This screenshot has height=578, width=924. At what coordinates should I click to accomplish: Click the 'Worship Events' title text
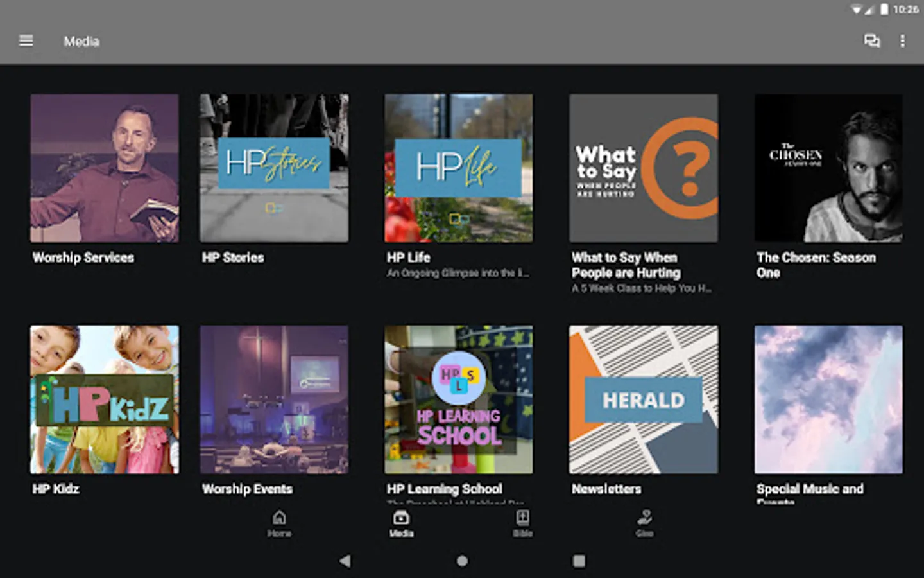point(247,489)
